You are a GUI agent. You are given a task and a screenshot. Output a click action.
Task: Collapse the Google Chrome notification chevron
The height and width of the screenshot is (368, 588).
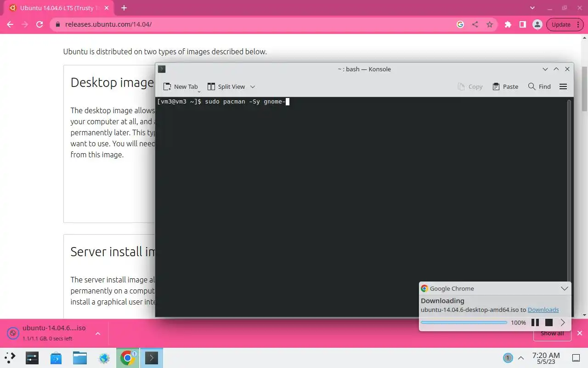(565, 288)
